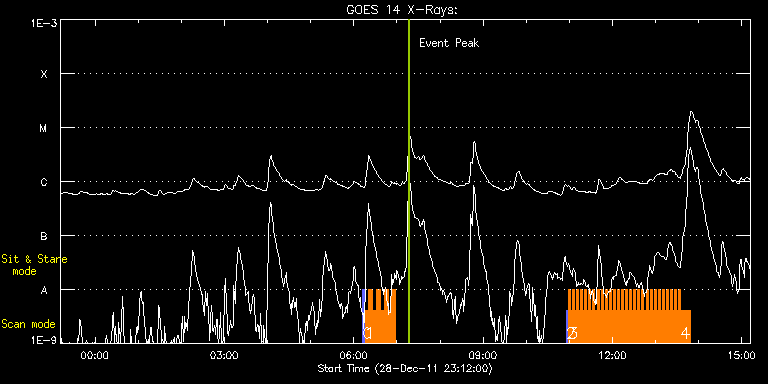This screenshot has height=384, width=768.
Task: Click the number 4 marker in orange block
Action: tap(686, 334)
